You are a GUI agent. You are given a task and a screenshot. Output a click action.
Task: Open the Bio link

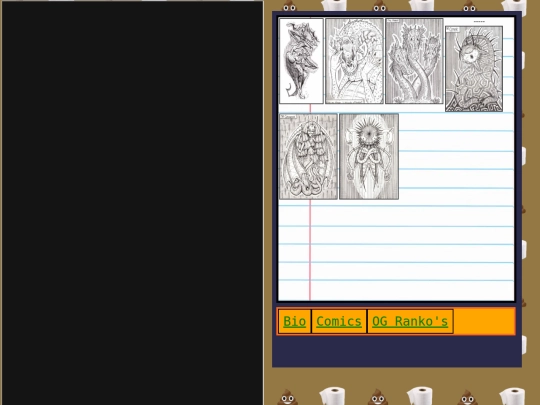coord(294,321)
